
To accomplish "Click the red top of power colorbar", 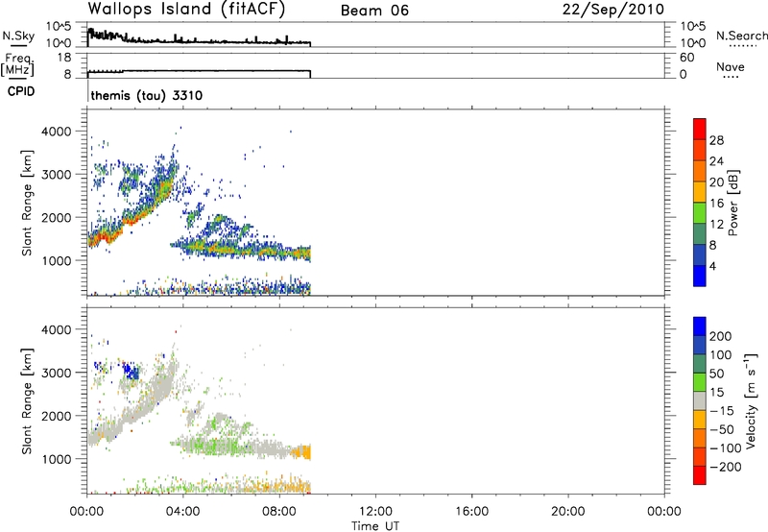I will (x=700, y=129).
